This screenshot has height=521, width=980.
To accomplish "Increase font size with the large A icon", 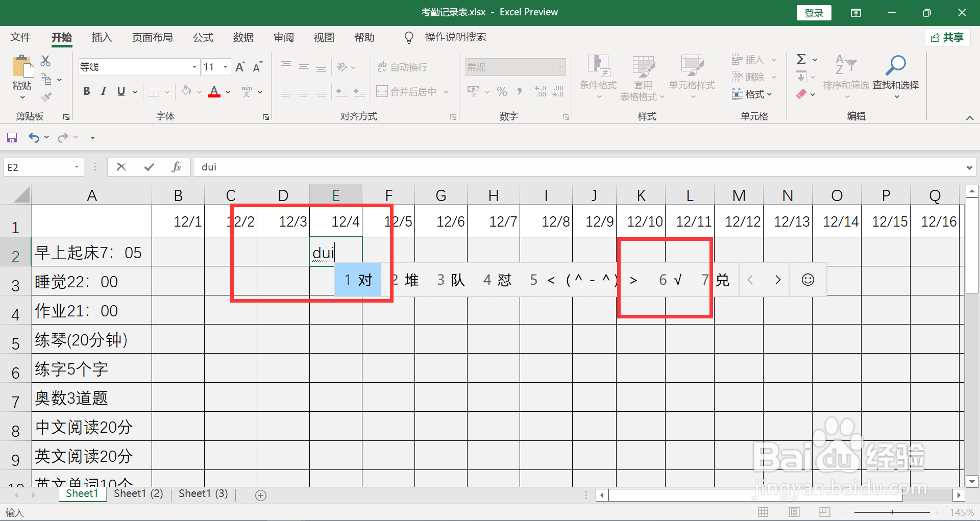I will coord(240,67).
